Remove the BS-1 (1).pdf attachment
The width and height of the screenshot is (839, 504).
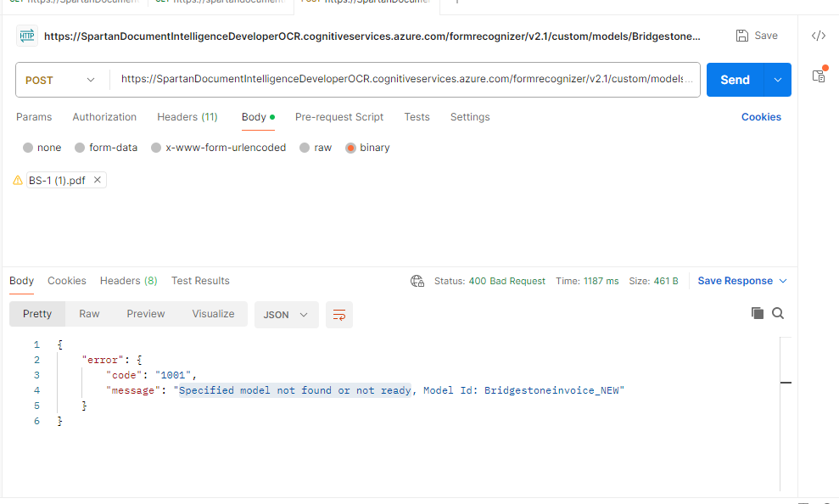point(96,180)
